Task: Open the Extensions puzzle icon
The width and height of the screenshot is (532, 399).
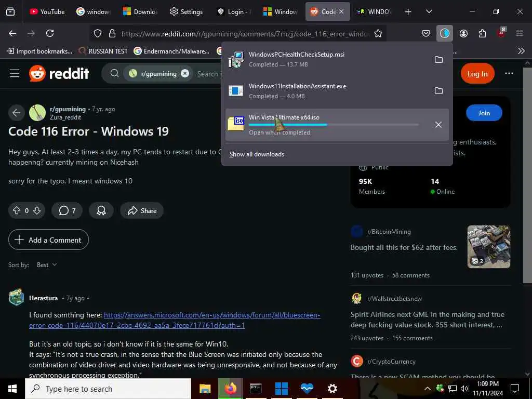Action: (x=482, y=33)
